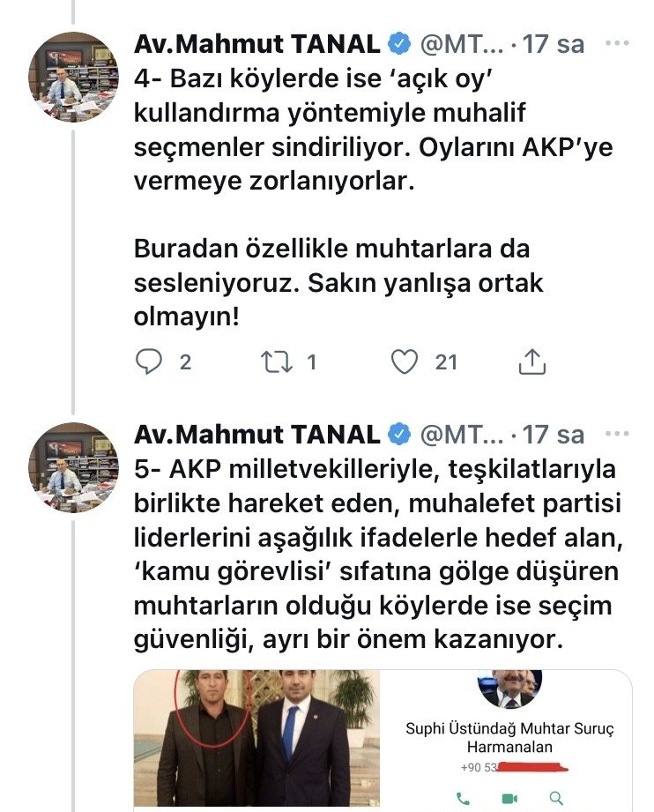The height and width of the screenshot is (812, 654).
Task: Share the fourth tweet via share icon
Action: (x=532, y=362)
